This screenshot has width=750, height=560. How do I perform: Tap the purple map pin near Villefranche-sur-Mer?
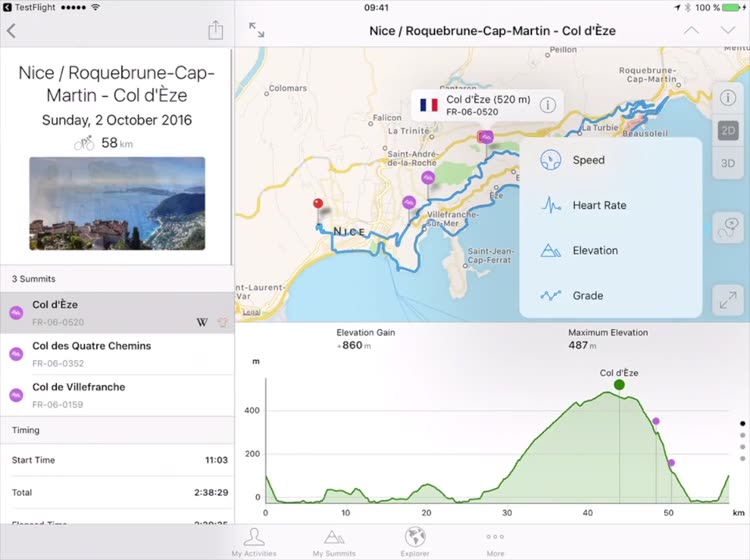tap(408, 203)
